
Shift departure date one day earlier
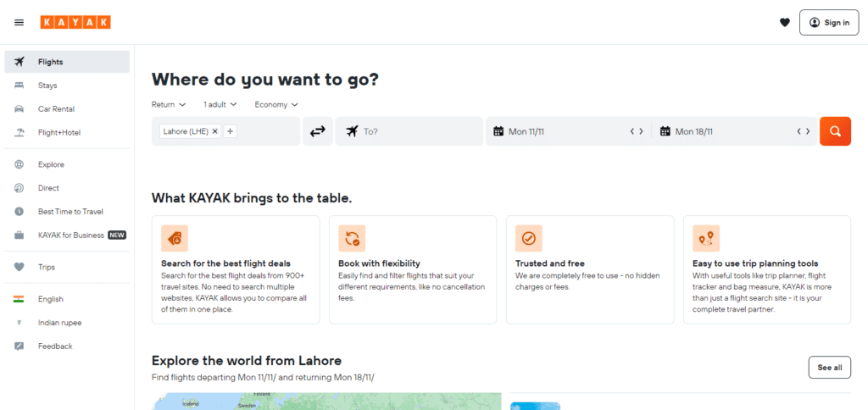(x=632, y=131)
